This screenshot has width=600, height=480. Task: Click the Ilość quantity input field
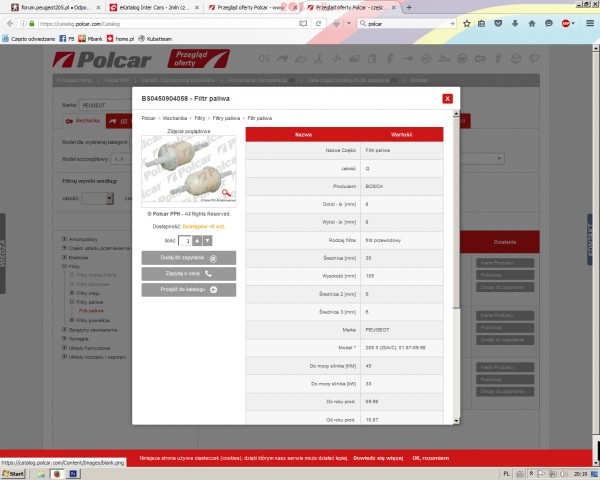tap(184, 240)
